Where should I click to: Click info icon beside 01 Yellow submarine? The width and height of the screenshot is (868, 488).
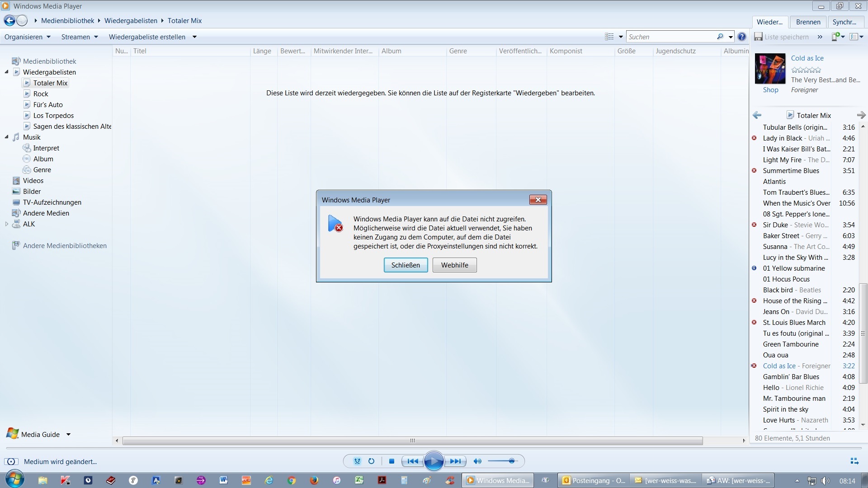[754, 268]
